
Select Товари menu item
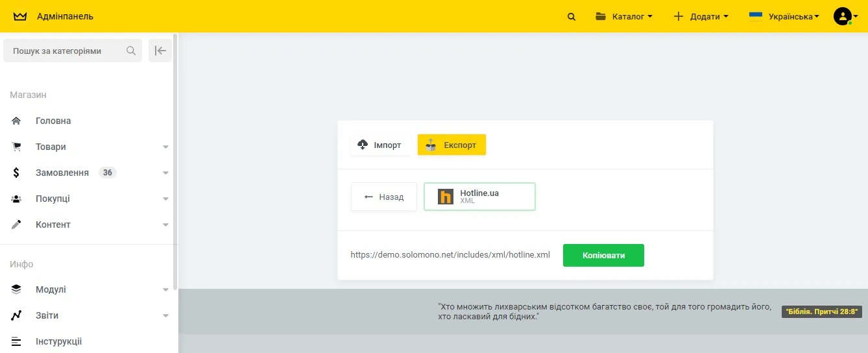point(51,147)
